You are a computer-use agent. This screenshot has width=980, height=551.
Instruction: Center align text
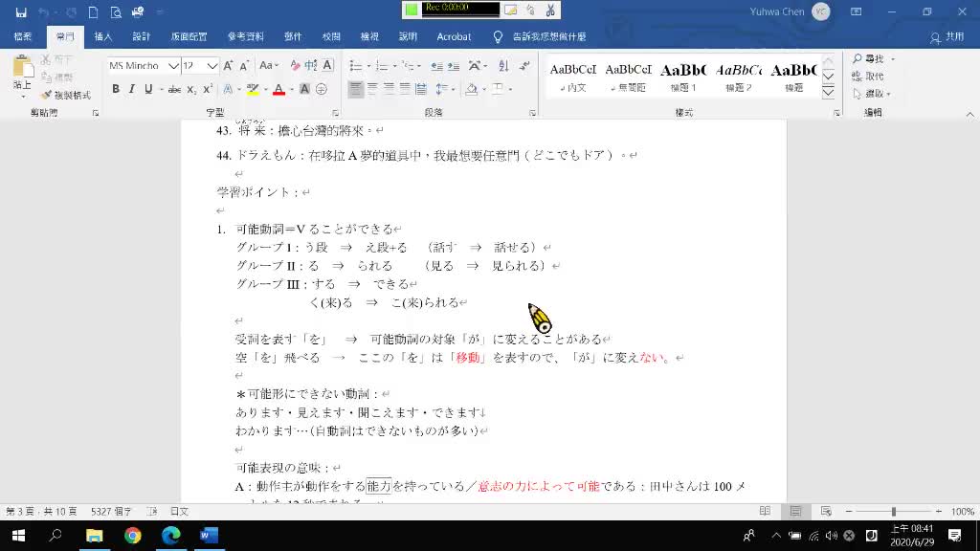tap(372, 89)
